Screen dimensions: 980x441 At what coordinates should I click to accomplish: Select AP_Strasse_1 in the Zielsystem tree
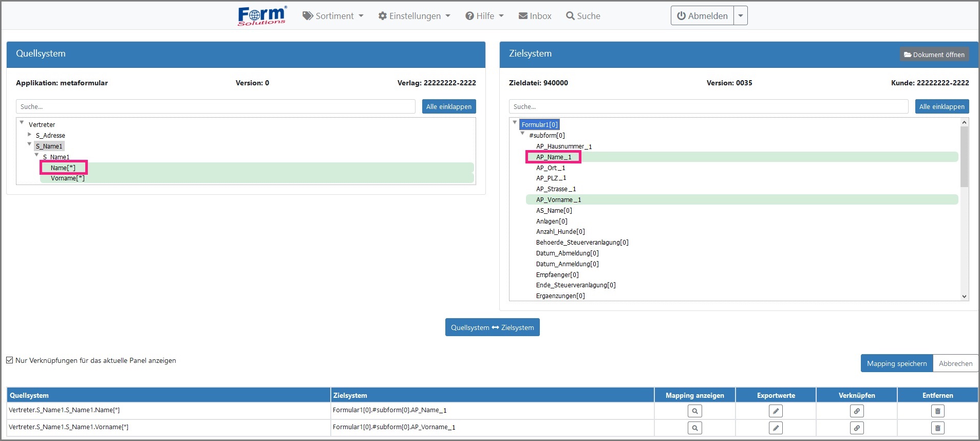[x=556, y=189]
